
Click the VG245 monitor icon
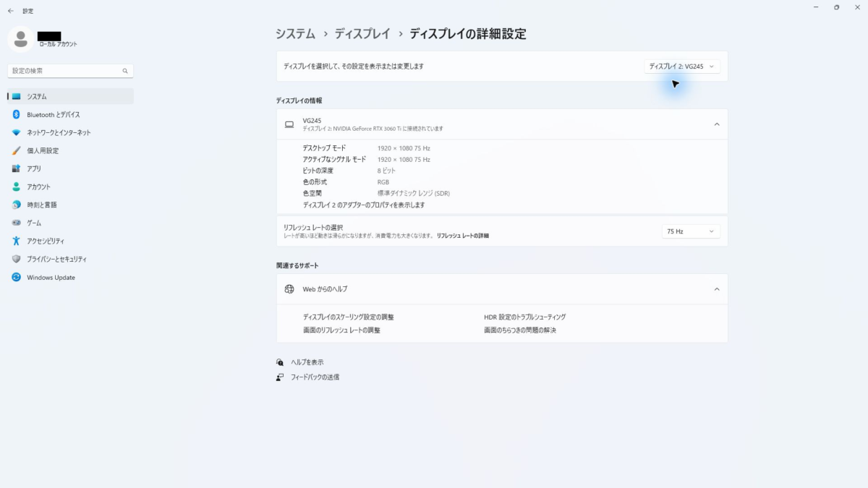(x=289, y=124)
